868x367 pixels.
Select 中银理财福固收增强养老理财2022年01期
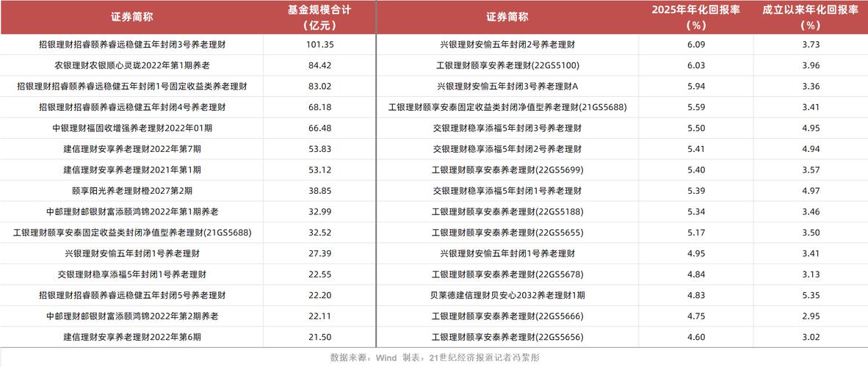(x=132, y=128)
